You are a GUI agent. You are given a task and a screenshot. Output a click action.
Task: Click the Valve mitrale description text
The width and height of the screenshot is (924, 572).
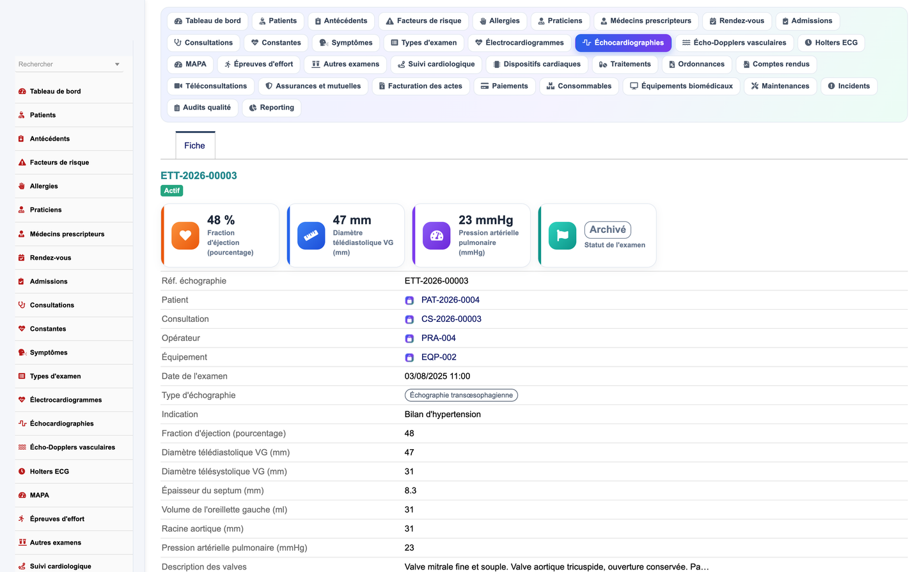point(556,567)
